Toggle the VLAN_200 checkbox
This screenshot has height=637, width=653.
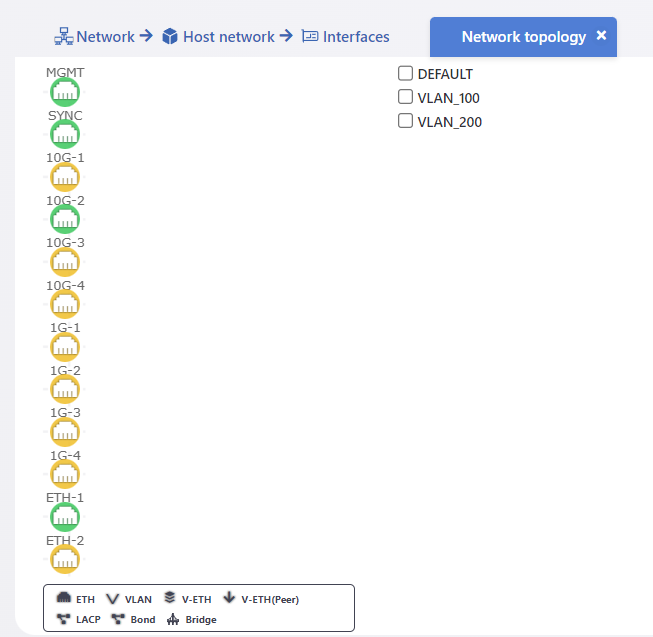pyautogui.click(x=405, y=121)
